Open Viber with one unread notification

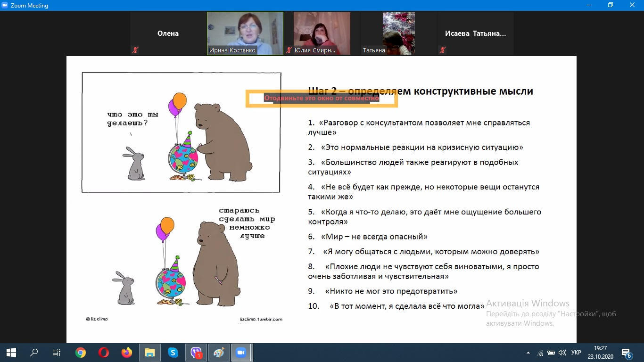coord(196,353)
